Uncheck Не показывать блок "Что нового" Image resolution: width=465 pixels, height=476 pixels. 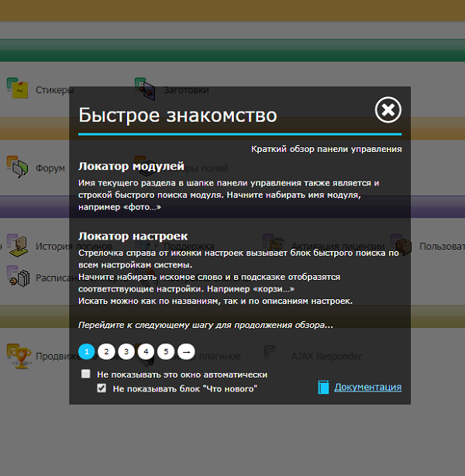tap(102, 388)
